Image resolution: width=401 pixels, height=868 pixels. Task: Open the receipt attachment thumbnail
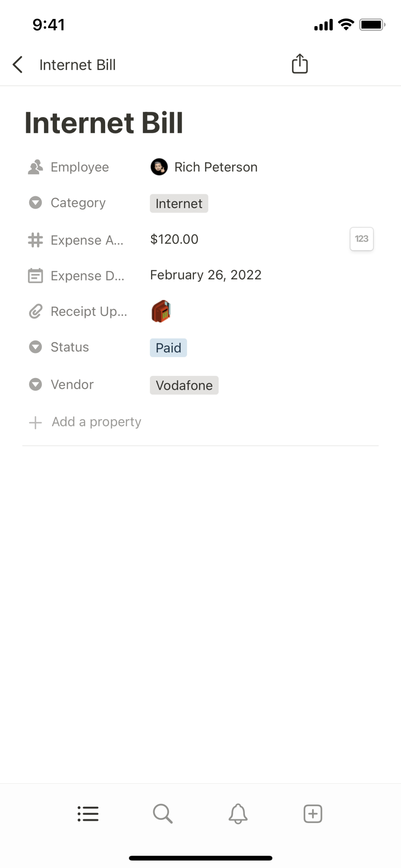(161, 311)
